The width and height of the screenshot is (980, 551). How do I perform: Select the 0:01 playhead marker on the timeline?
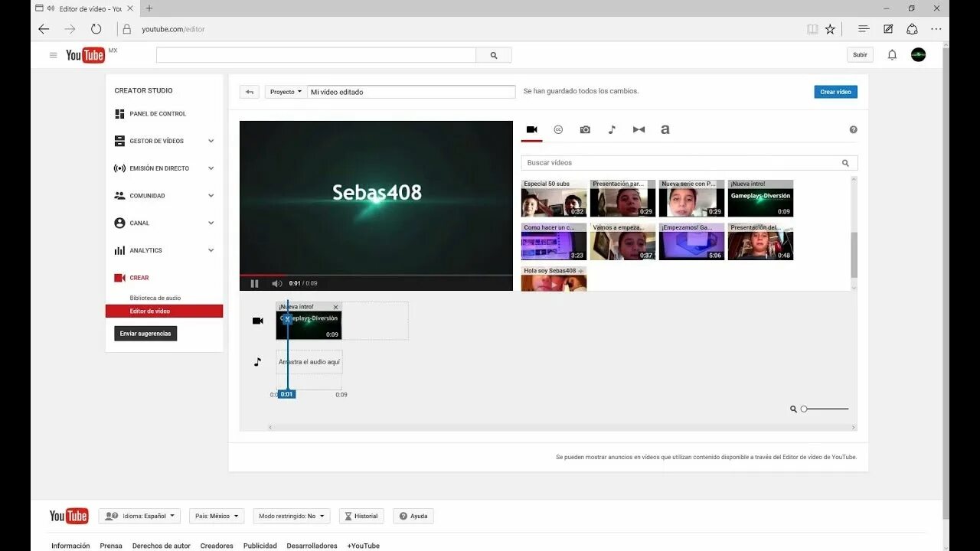click(x=286, y=394)
